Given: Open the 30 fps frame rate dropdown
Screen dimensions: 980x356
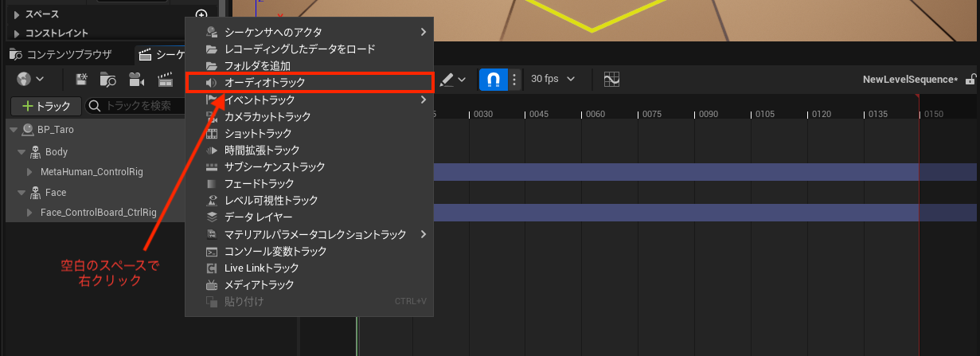Looking at the screenshot, I should coord(552,80).
